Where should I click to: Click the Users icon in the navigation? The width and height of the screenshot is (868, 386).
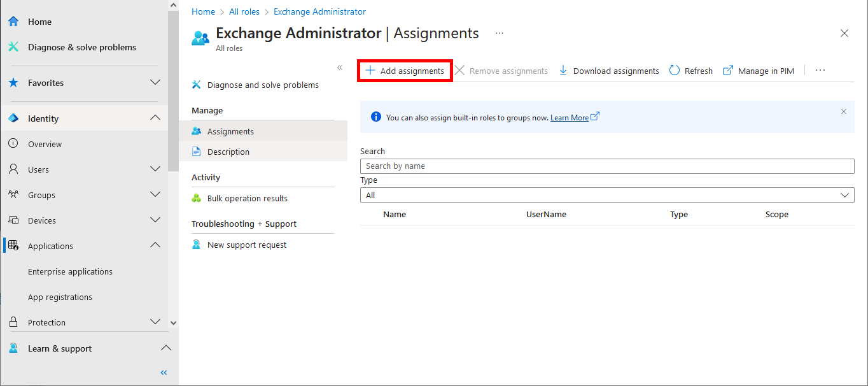click(13, 169)
